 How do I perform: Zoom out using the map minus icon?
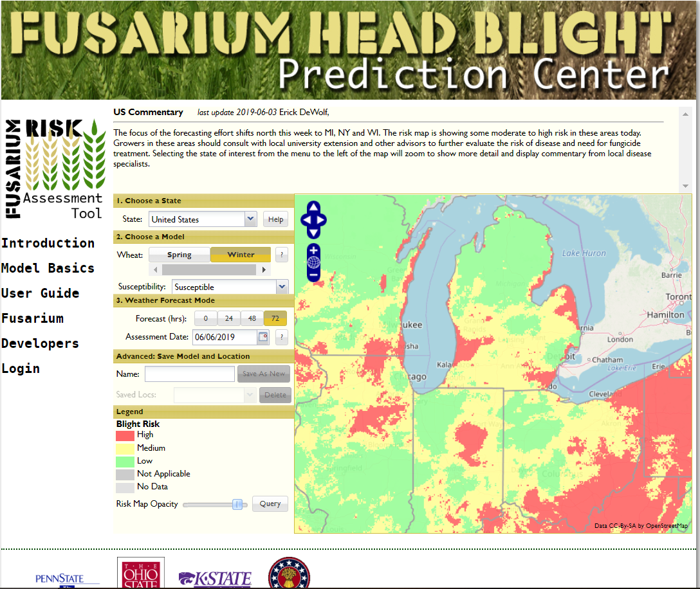[313, 275]
